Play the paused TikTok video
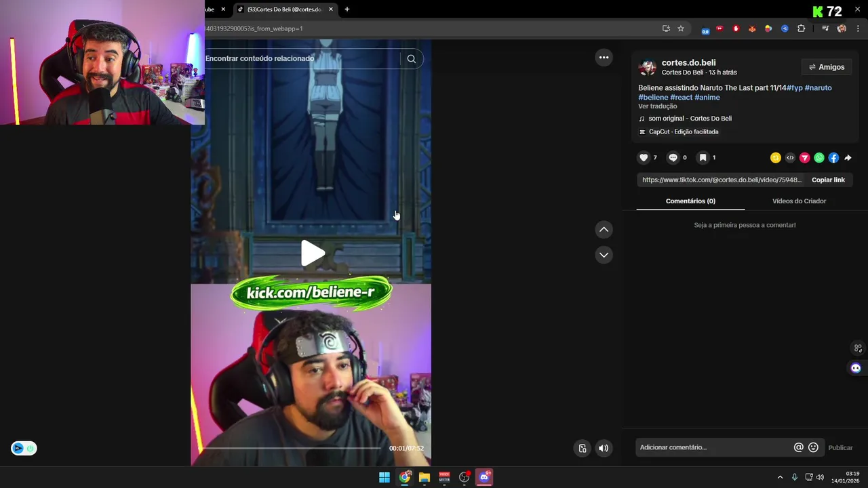868x488 pixels. click(x=313, y=253)
